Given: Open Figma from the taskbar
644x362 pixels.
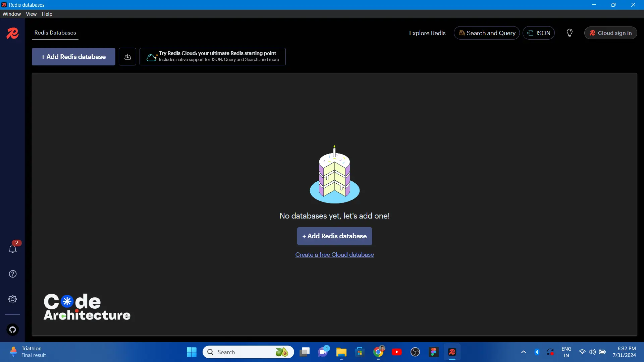Looking at the screenshot, I should (x=434, y=352).
